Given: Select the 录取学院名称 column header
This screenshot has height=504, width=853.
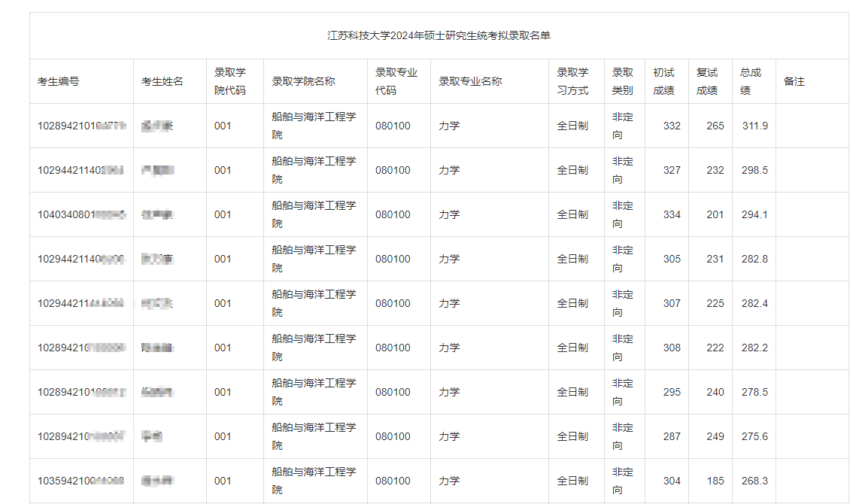Looking at the screenshot, I should [x=303, y=81].
